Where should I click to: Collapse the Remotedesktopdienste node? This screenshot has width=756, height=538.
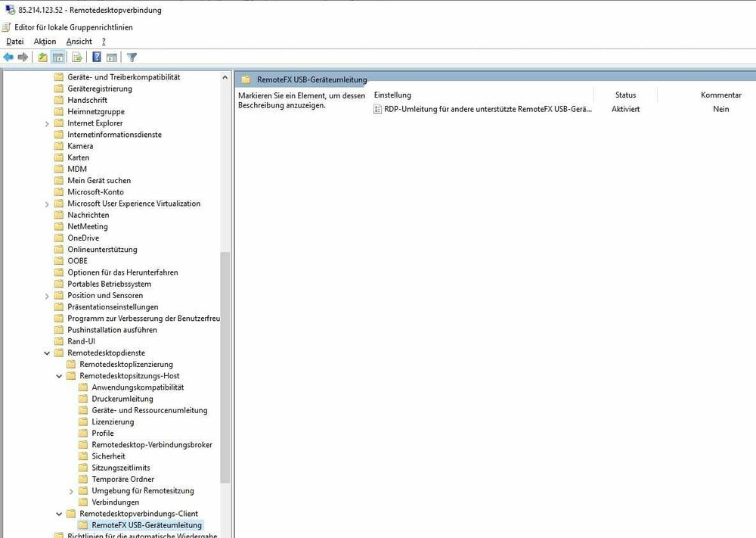(x=47, y=353)
